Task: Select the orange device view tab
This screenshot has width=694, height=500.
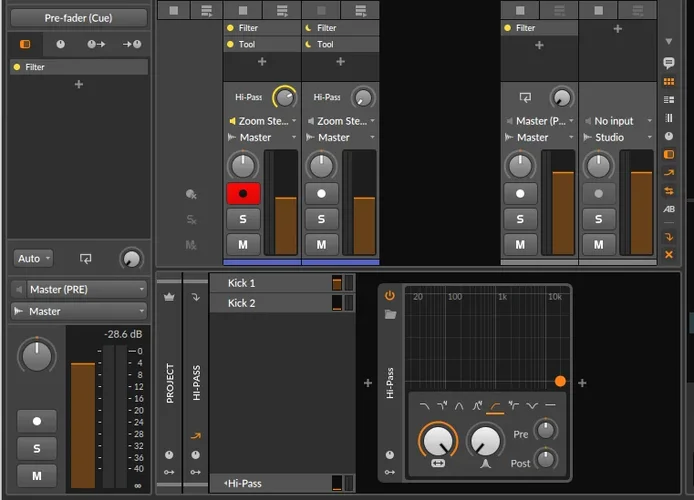Action: click(x=25, y=45)
